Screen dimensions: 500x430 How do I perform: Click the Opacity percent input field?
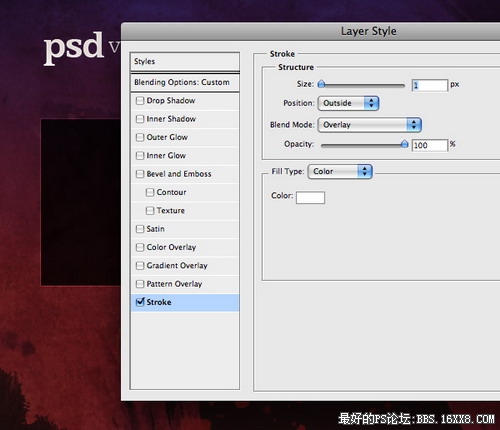[x=430, y=145]
